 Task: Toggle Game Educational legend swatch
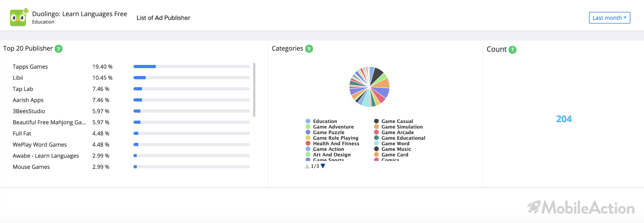point(376,138)
